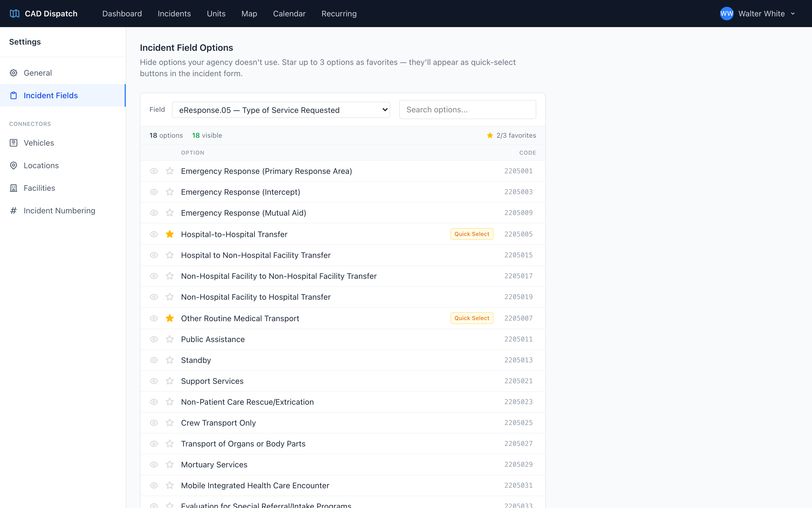Click the 'Transport of Organs or Body Parts' label
The height and width of the screenshot is (508, 812).
point(243,443)
